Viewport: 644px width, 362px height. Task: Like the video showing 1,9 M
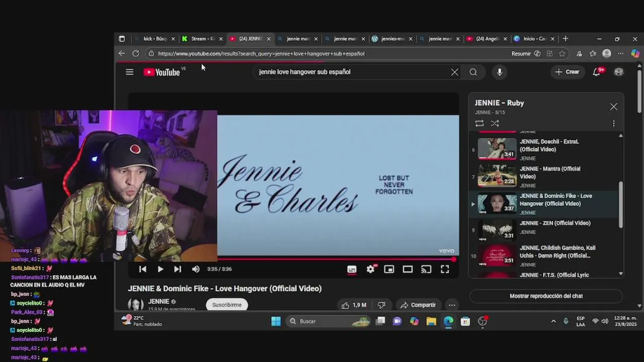click(354, 305)
